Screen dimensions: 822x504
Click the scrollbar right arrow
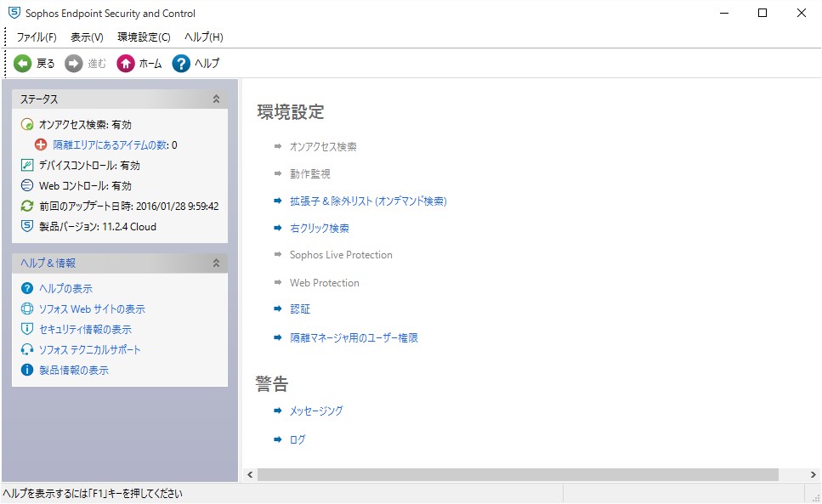click(813, 474)
